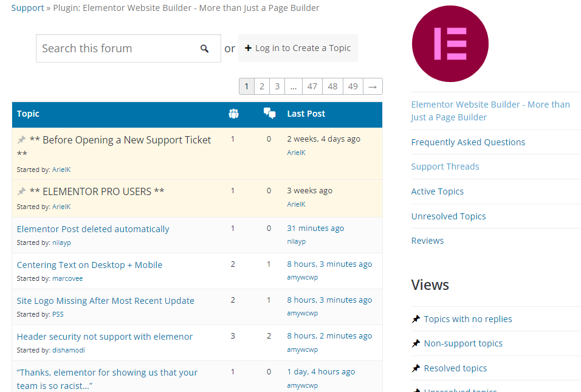View Resolved topics
Screen dimensions: 581x392
pos(455,368)
